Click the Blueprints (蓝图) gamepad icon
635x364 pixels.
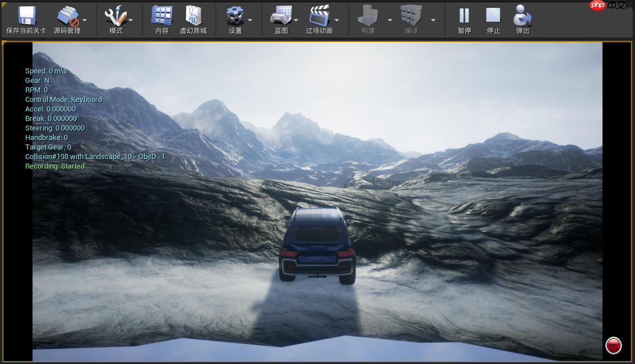[x=281, y=16]
